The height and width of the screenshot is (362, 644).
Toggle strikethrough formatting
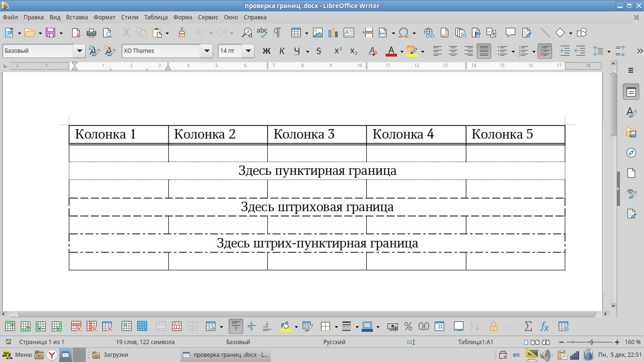[319, 51]
